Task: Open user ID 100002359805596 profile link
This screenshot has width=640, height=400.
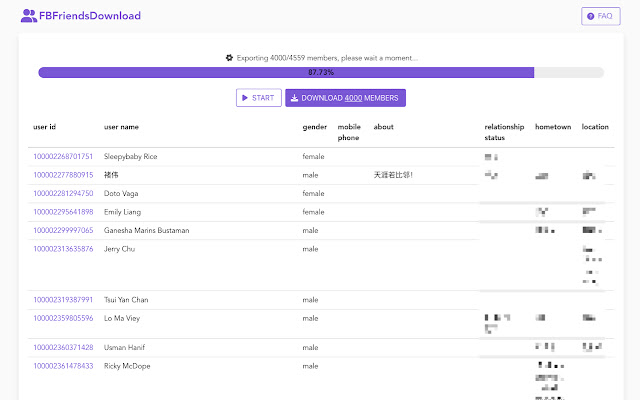Action: click(63, 318)
